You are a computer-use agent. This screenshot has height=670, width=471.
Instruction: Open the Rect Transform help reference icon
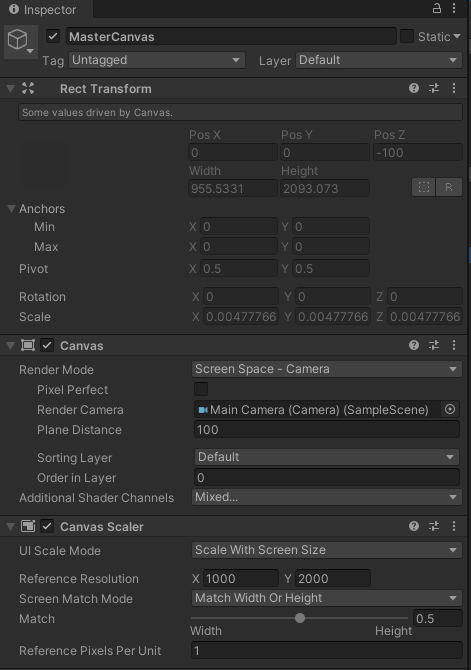click(413, 88)
